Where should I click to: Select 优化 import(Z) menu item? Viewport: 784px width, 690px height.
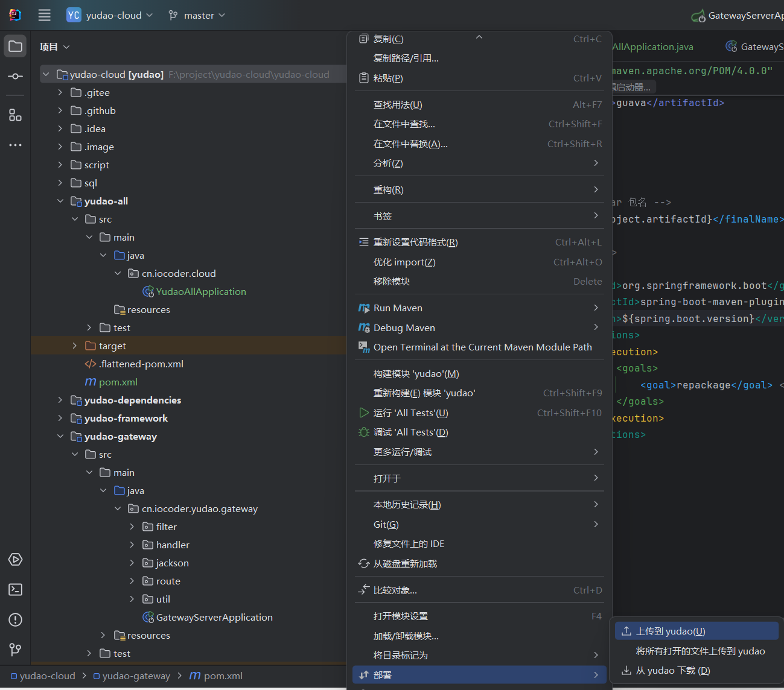[x=480, y=262]
